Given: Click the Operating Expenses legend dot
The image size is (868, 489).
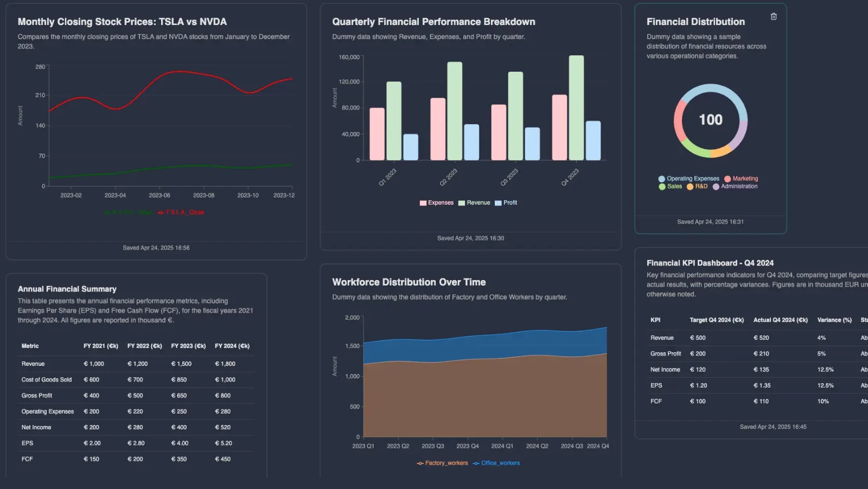Looking at the screenshot, I should [661, 179].
